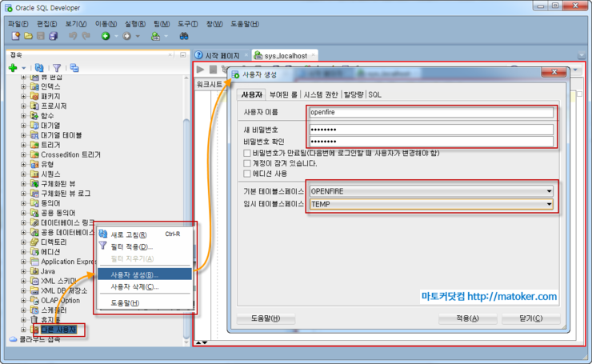Click the 새로 고침 refresh icon in context menu
This screenshot has height=364, width=592.
tap(102, 234)
